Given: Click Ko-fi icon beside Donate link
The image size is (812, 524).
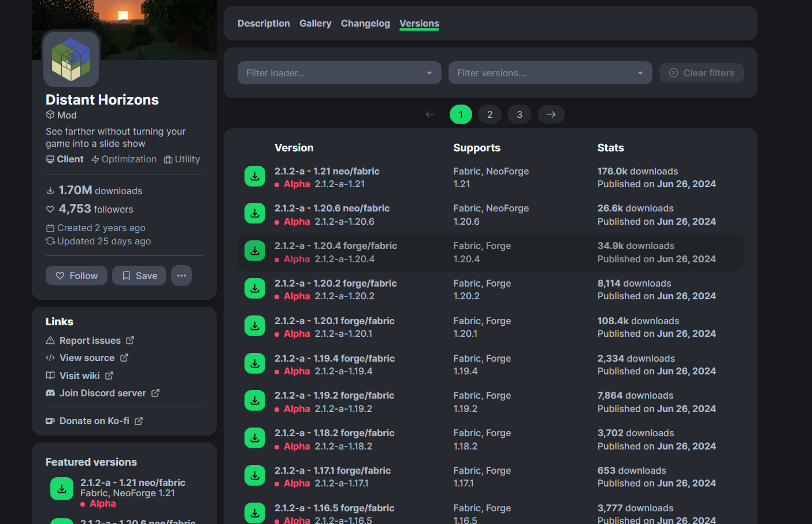Looking at the screenshot, I should pos(50,421).
